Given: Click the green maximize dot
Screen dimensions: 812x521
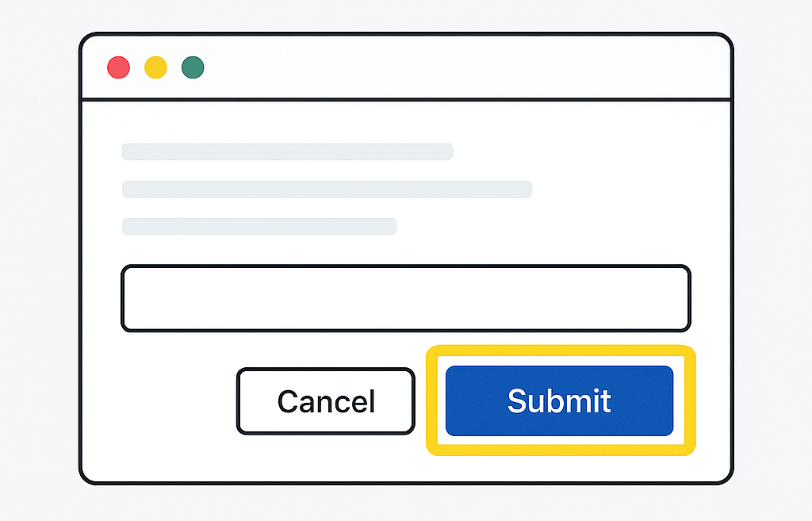Looking at the screenshot, I should pyautogui.click(x=193, y=67).
